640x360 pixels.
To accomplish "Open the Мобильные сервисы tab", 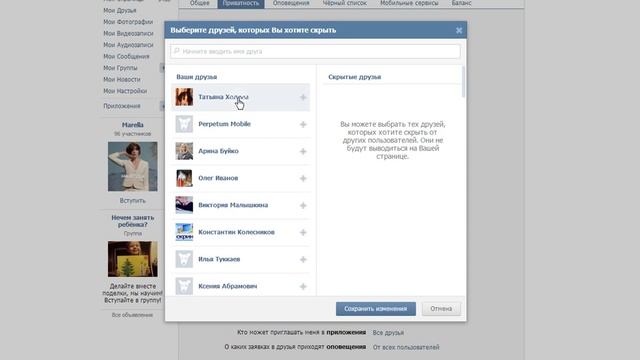I will point(409,3).
